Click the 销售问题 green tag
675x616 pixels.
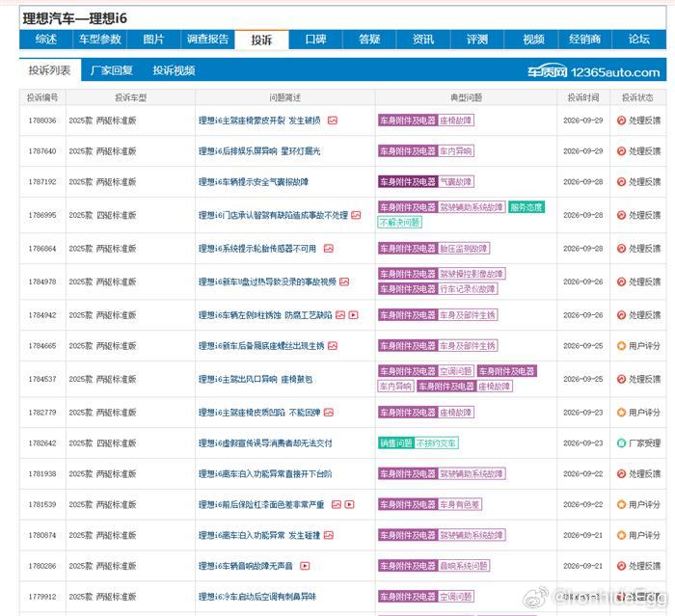[x=396, y=442]
